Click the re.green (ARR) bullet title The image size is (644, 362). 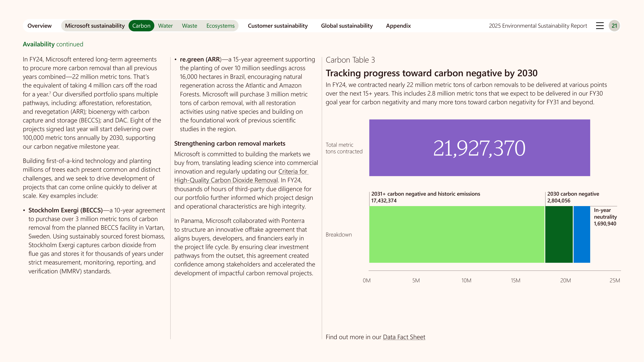(x=201, y=60)
